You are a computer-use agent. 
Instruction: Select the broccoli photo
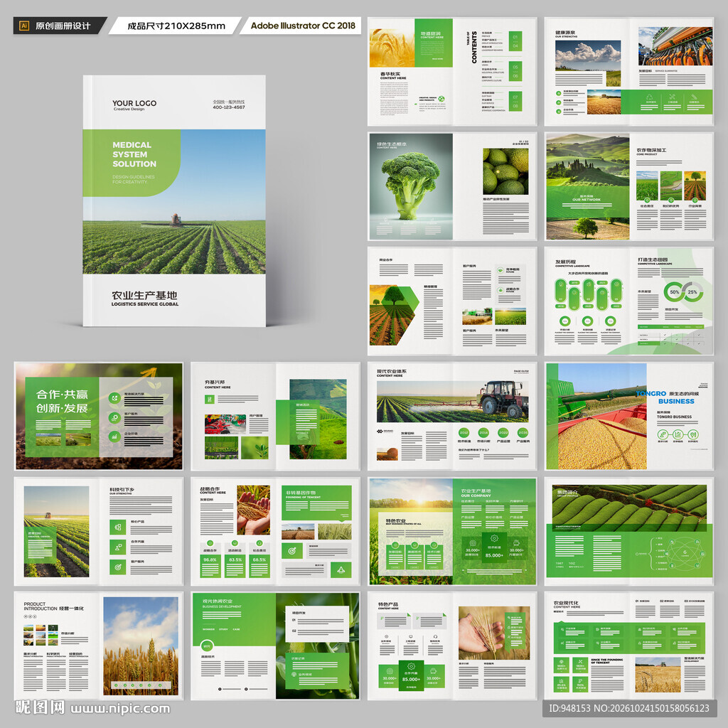(410, 186)
